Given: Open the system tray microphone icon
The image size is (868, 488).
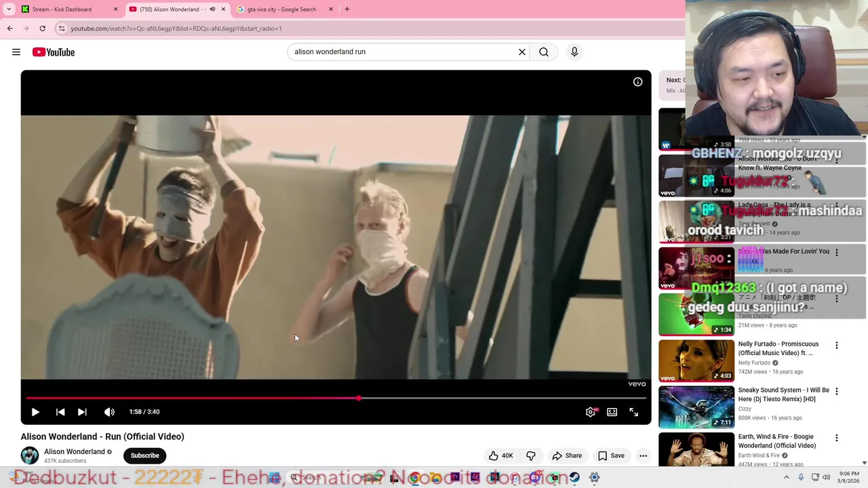Looking at the screenshot, I should (801, 478).
